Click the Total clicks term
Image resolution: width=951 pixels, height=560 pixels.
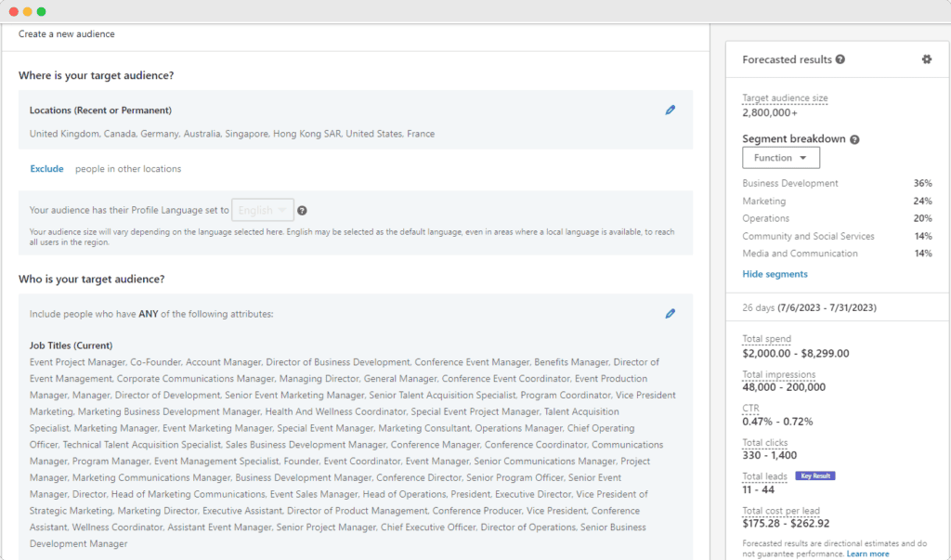pyautogui.click(x=764, y=442)
